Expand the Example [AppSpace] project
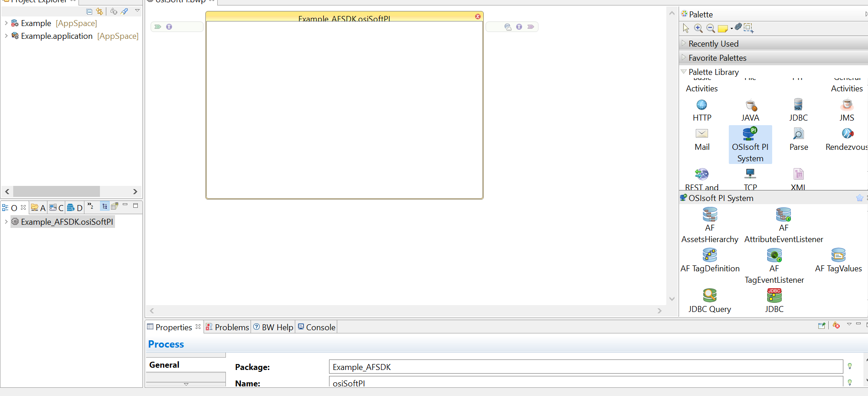This screenshot has width=868, height=396. (6, 23)
